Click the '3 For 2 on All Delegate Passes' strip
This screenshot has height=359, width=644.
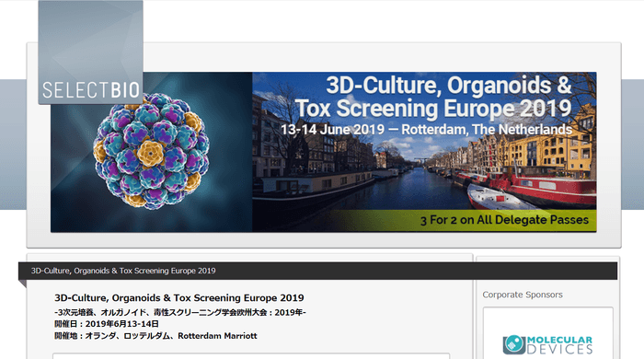504,220
